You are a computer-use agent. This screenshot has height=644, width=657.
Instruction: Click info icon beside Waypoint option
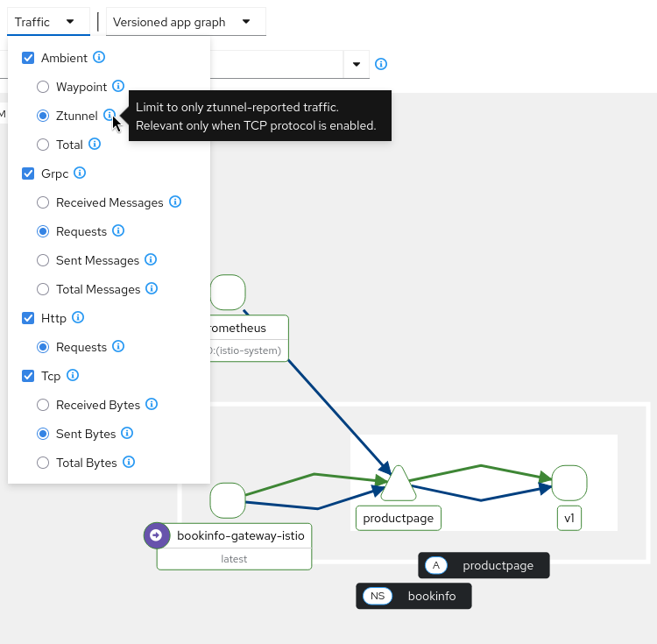click(118, 87)
